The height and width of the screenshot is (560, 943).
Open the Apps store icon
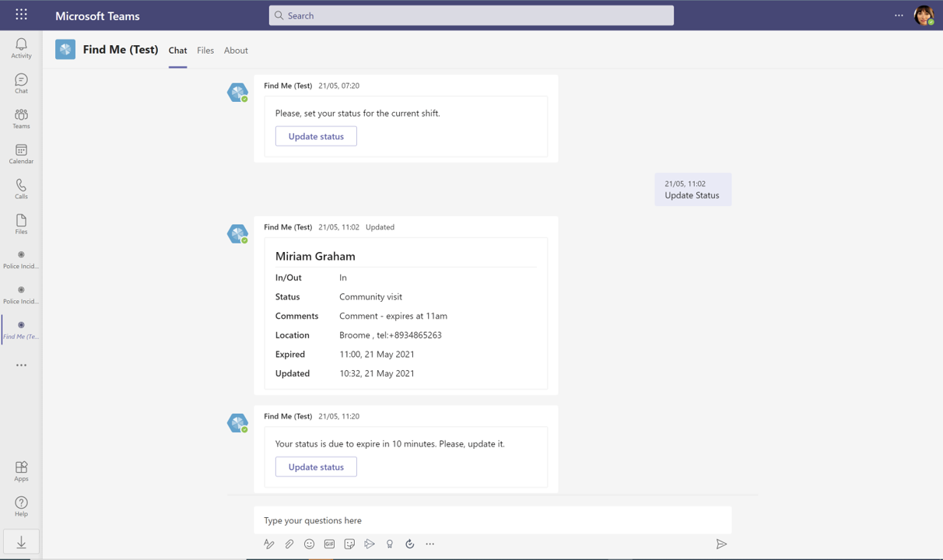click(x=21, y=471)
